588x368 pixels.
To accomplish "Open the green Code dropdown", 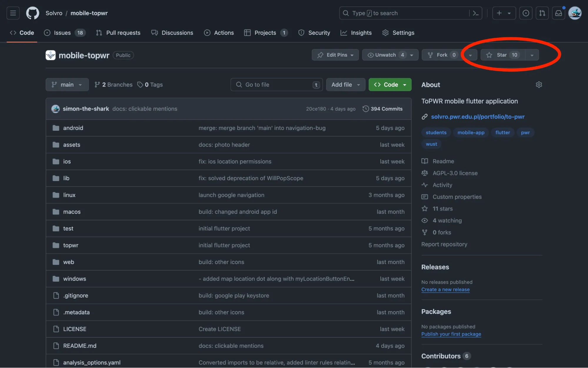I will point(390,85).
